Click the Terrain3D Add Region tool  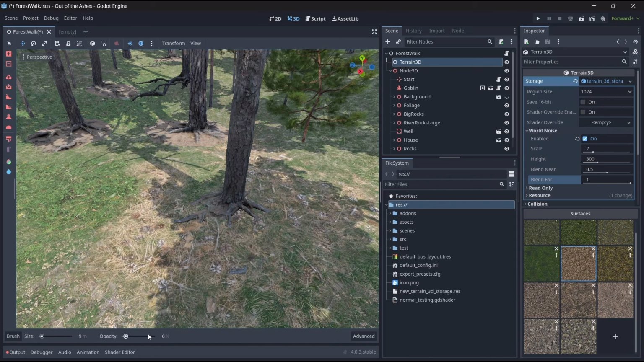(x=8, y=54)
